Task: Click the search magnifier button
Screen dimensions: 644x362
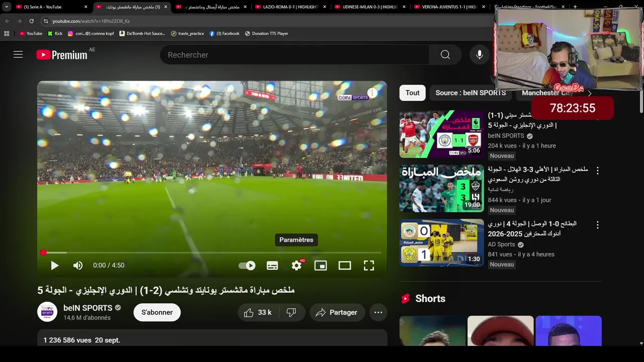Action: [x=445, y=55]
